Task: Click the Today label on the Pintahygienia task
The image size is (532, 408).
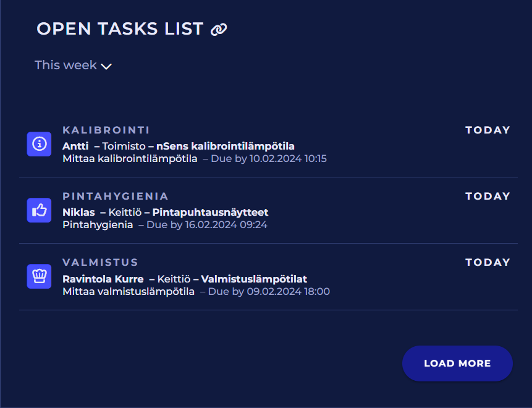Action: click(488, 196)
